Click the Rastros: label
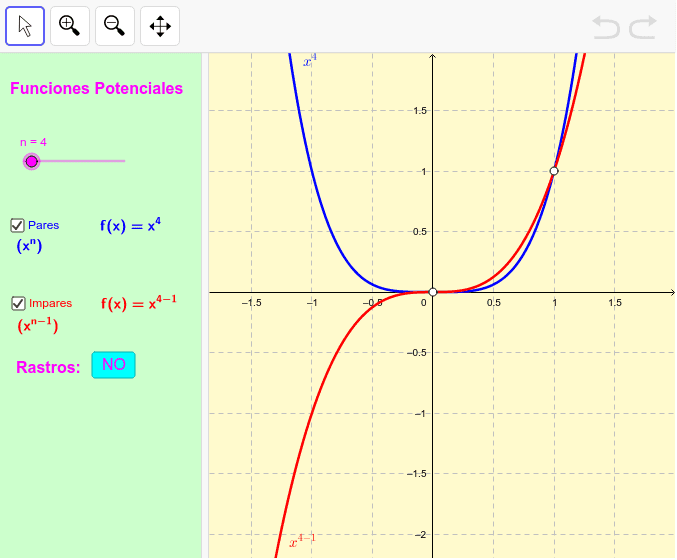Screen dimensions: 677x560 pos(48,367)
